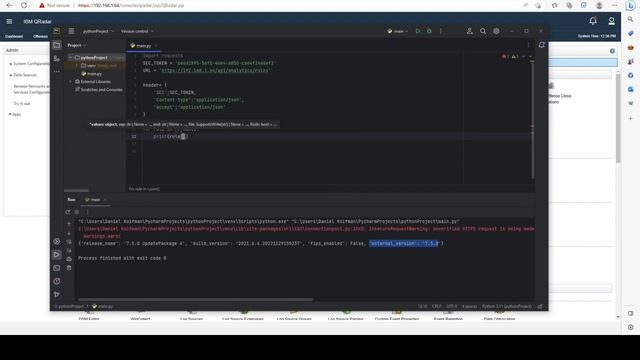
Task: Open the Version control dropdown
Action: [137, 31]
